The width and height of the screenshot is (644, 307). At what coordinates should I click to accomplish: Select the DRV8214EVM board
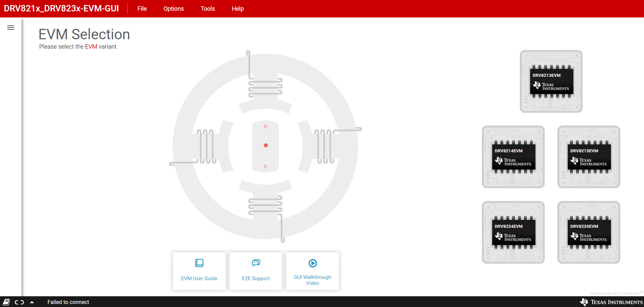(513, 157)
